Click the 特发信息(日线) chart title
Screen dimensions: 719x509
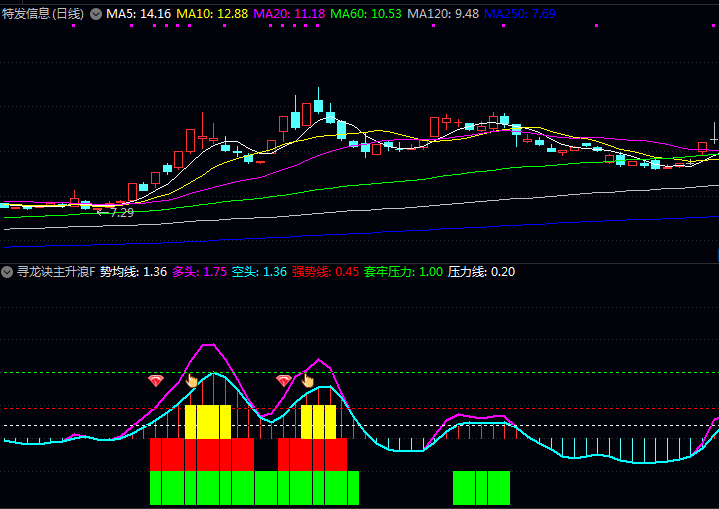(43, 14)
